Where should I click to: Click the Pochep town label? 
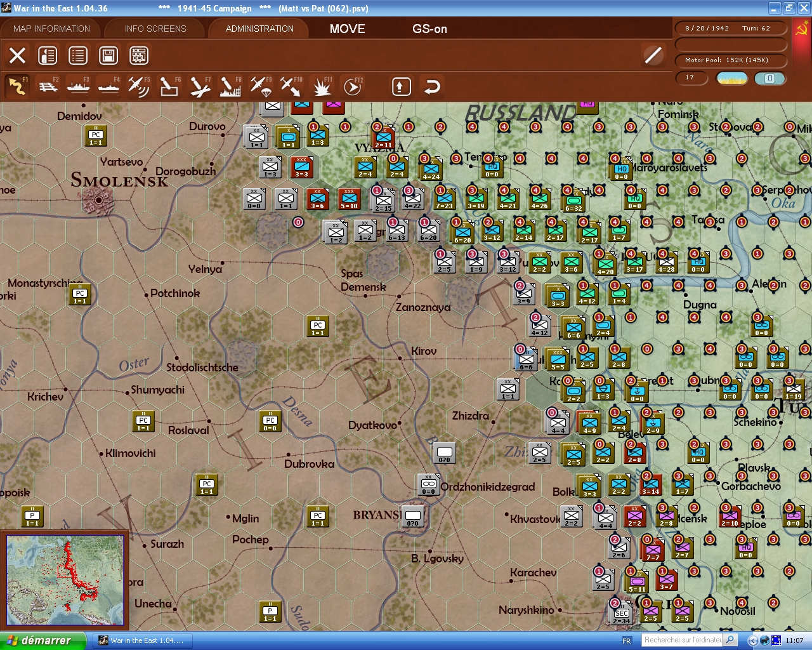click(251, 540)
